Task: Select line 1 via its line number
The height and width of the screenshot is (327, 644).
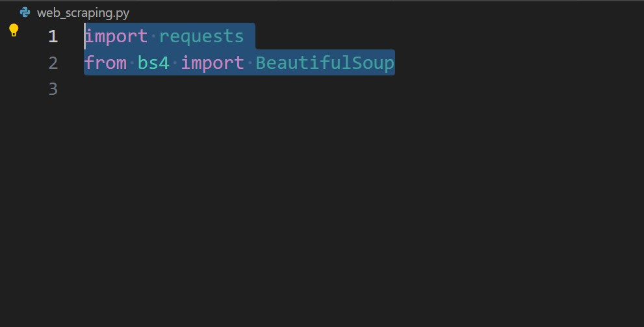Action: tap(53, 36)
